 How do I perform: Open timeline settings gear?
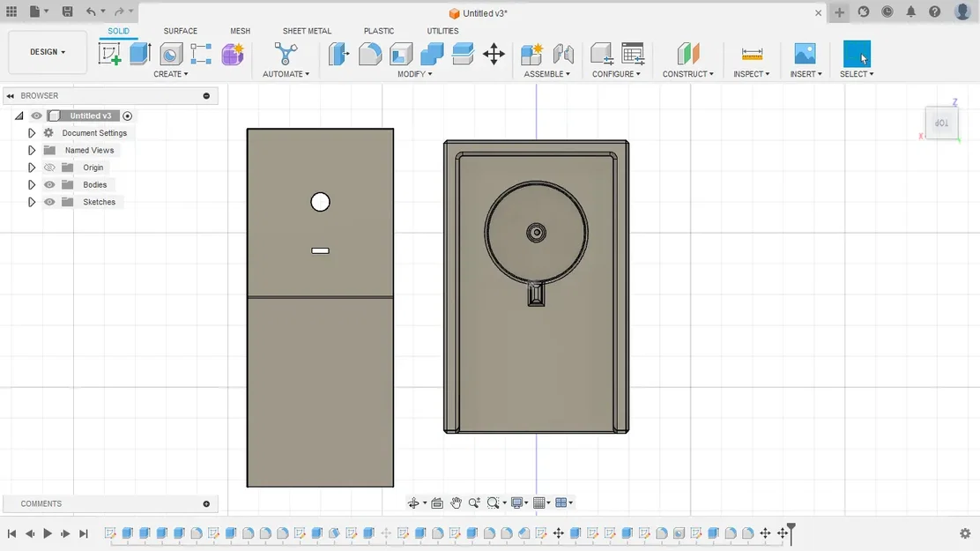click(965, 533)
